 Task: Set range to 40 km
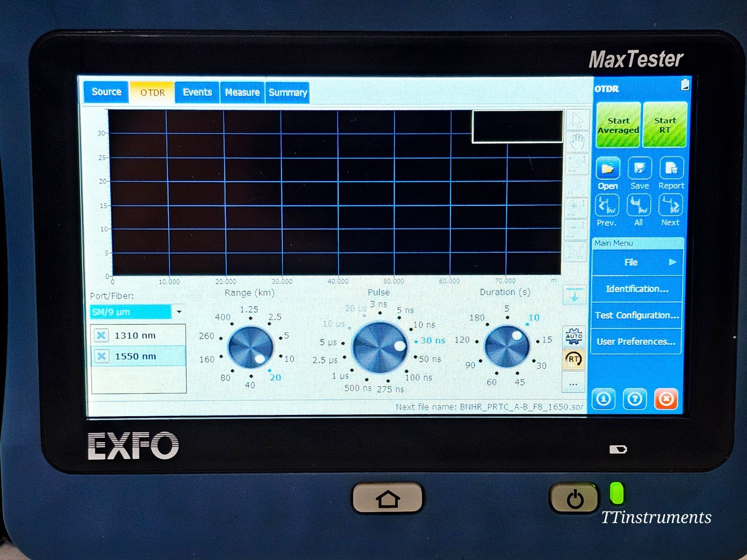point(250,385)
